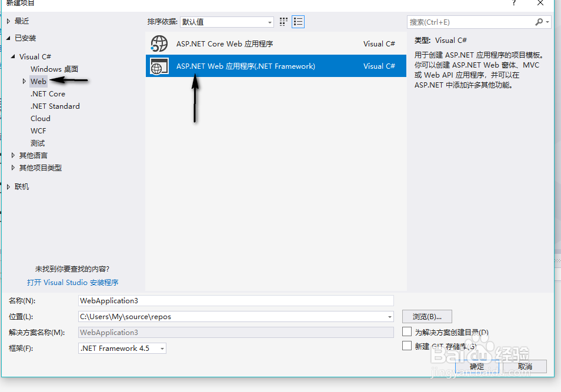
Task: Select Windows 桌面 in the template tree
Action: click(x=55, y=69)
